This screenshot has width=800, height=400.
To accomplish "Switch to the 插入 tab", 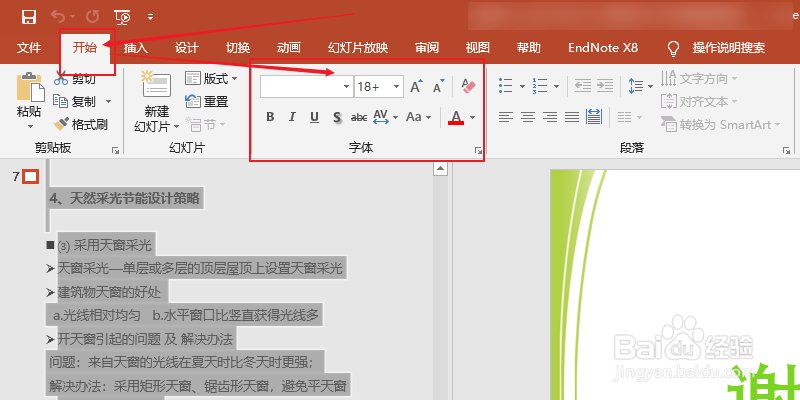I will pyautogui.click(x=136, y=48).
